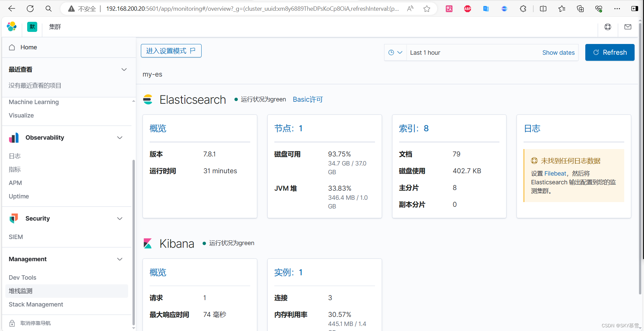Toggle split screen browser icon

543,9
